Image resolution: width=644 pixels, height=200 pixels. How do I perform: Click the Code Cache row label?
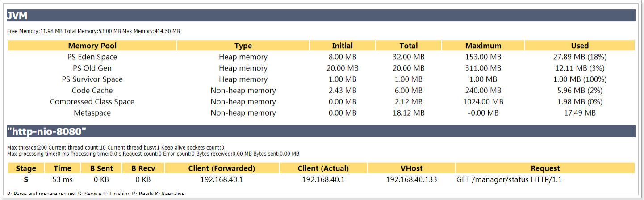[92, 91]
